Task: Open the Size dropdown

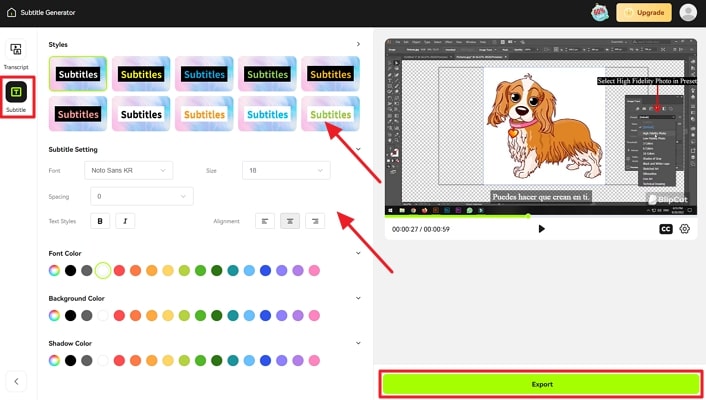Action: (x=286, y=170)
